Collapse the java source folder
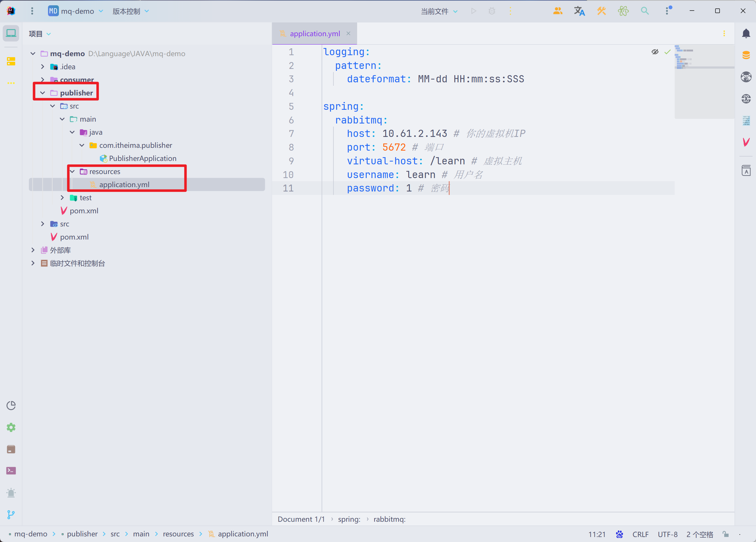 [72, 132]
